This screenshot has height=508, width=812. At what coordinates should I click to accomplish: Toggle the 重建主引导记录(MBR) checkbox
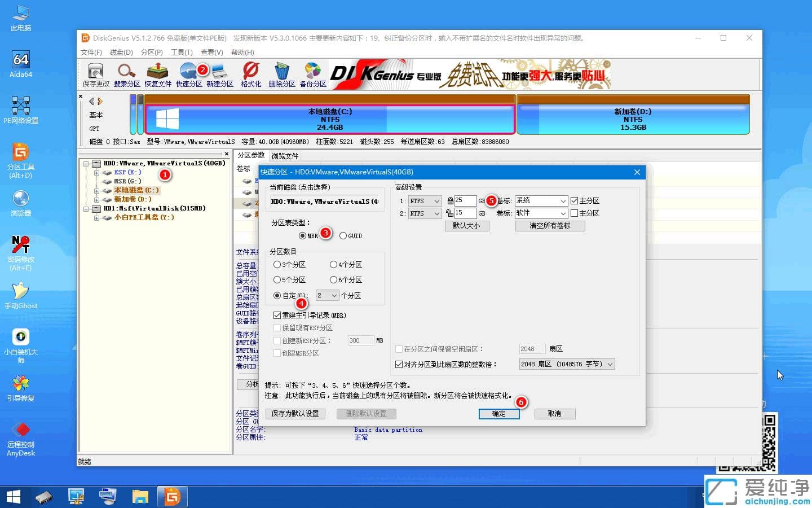coord(277,315)
